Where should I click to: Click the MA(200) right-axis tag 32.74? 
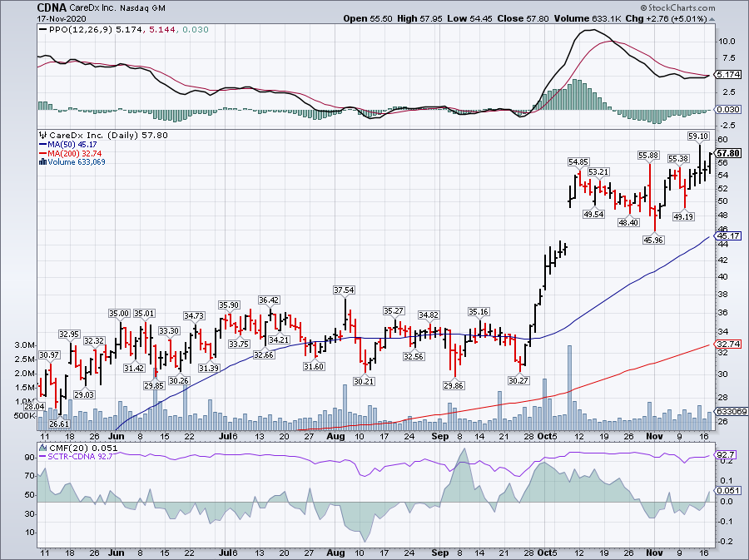[729, 344]
